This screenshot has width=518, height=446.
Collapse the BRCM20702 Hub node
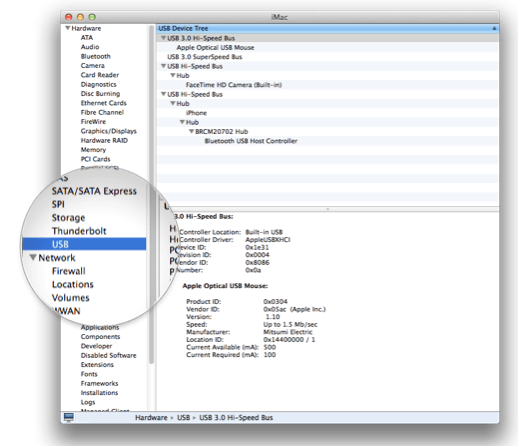pos(191,131)
